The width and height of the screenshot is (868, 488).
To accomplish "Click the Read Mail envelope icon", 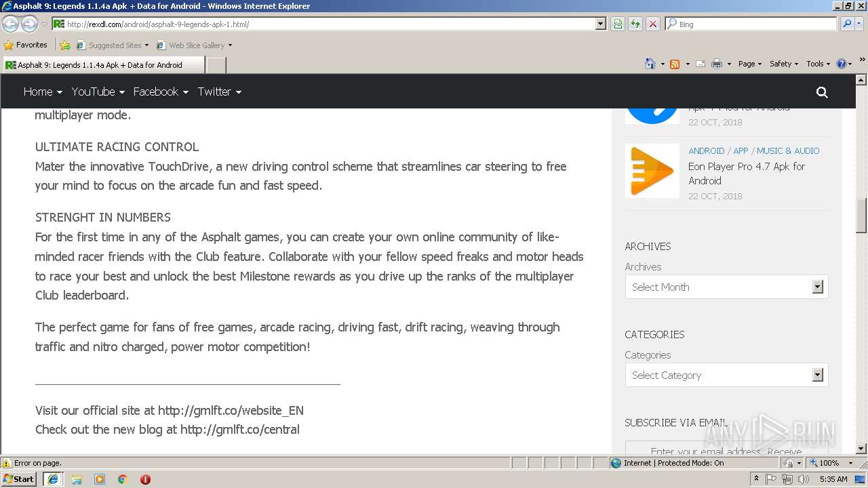I will (x=701, y=64).
